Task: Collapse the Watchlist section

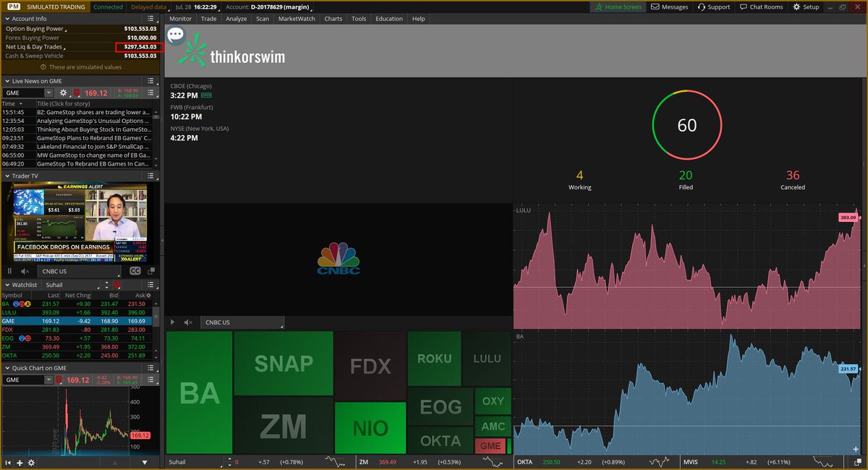Action: (7, 285)
